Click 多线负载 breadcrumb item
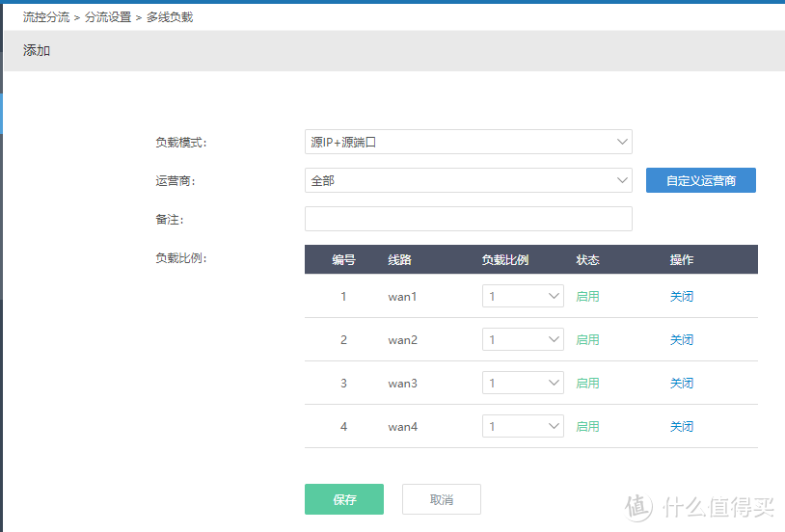 tap(170, 17)
